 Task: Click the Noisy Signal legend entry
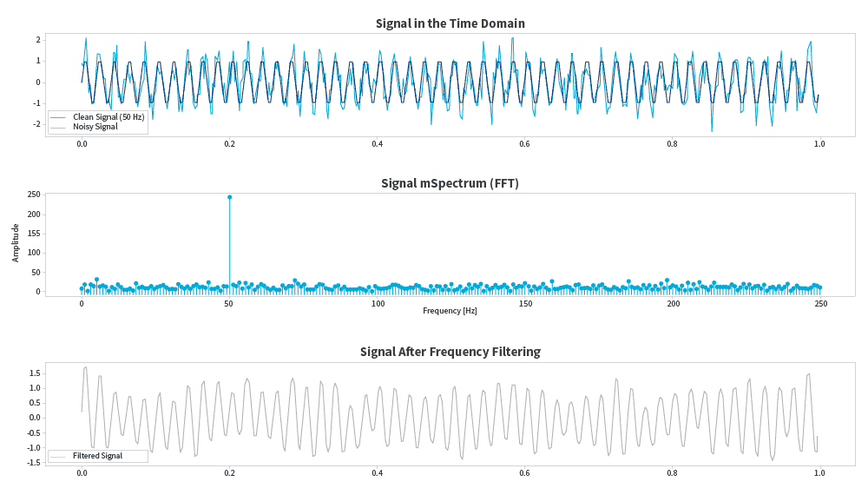(x=95, y=127)
